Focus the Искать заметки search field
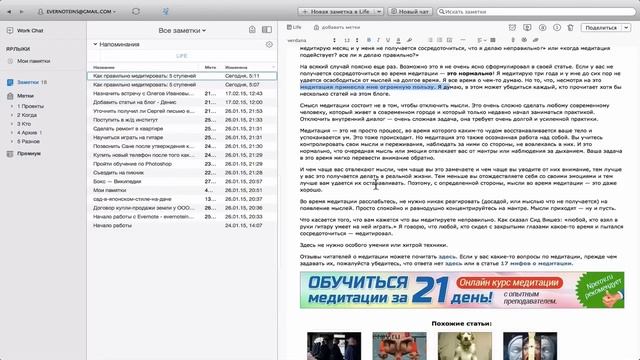640x360 pixels. [x=536, y=12]
